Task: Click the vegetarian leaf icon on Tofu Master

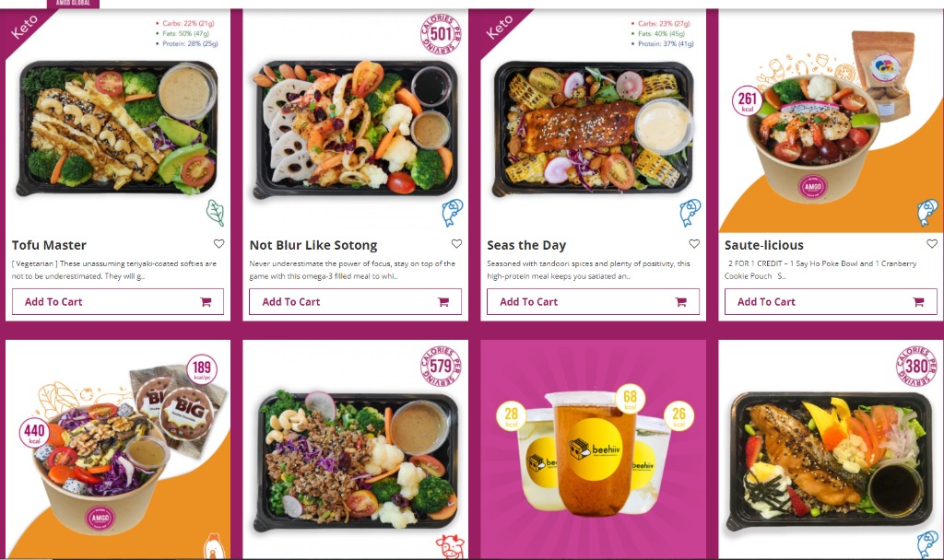Action: click(215, 213)
